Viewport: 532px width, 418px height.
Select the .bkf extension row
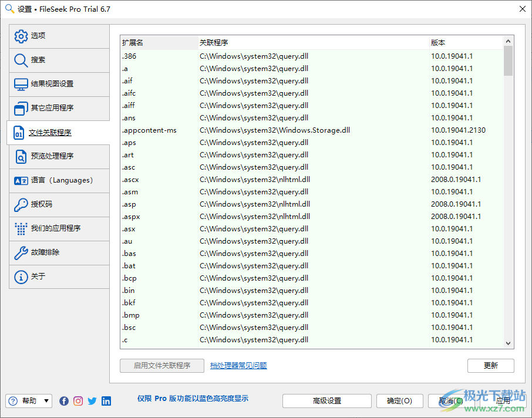[x=311, y=303]
